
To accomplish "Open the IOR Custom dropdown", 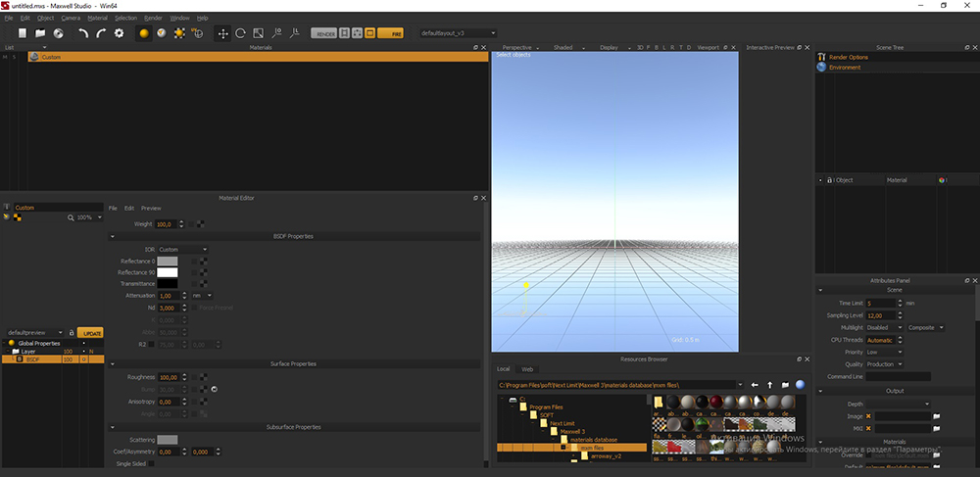I will 182,249.
